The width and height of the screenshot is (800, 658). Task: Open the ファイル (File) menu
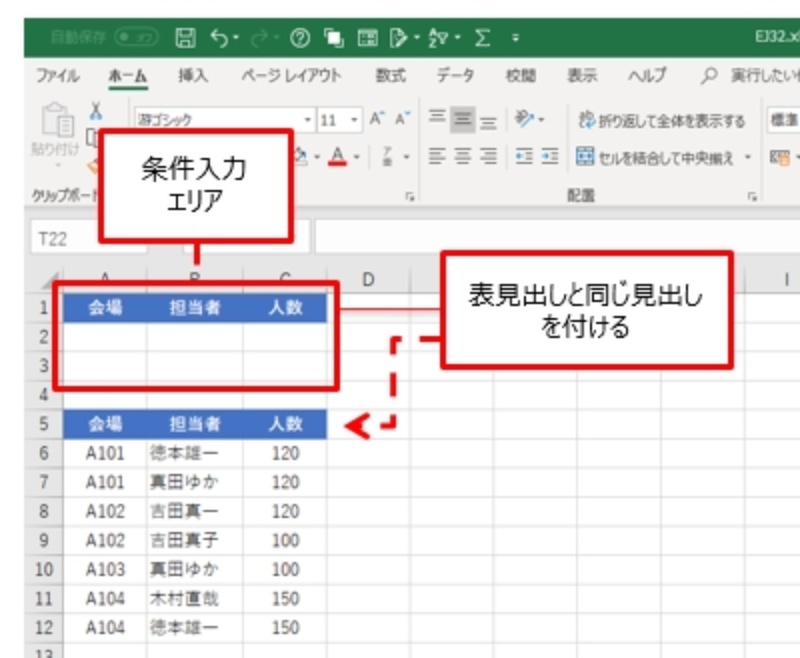coord(58,76)
